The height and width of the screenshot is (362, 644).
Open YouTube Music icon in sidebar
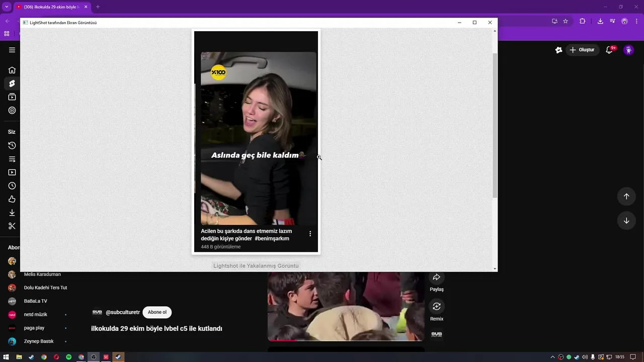pos(12,110)
